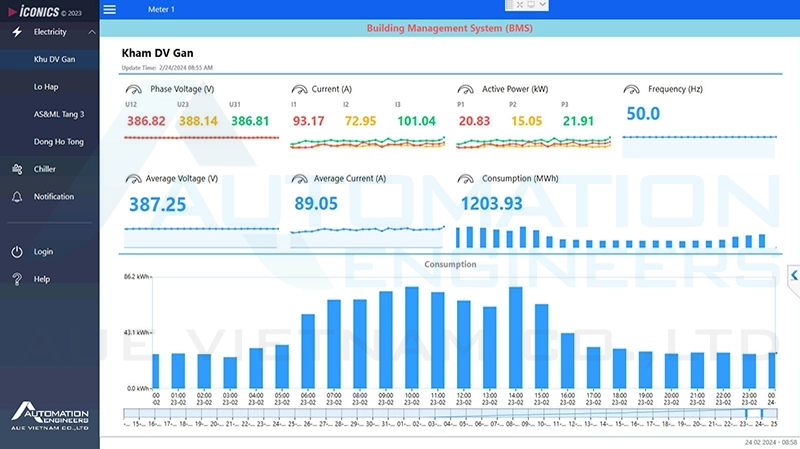
Task: Open the hamburger navigation menu
Action: point(110,9)
